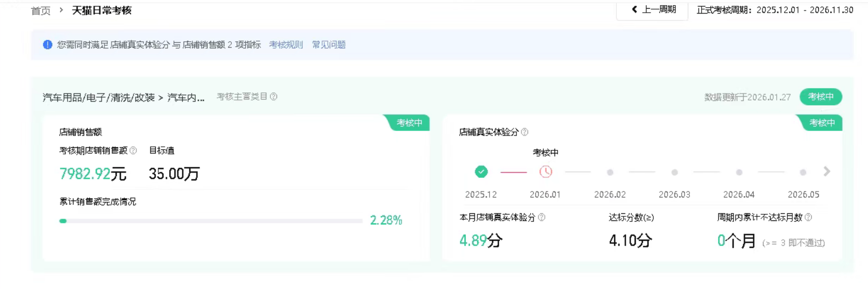The width and height of the screenshot is (868, 289).
Task: Select 2026.03 timeline dot
Action: [675, 173]
